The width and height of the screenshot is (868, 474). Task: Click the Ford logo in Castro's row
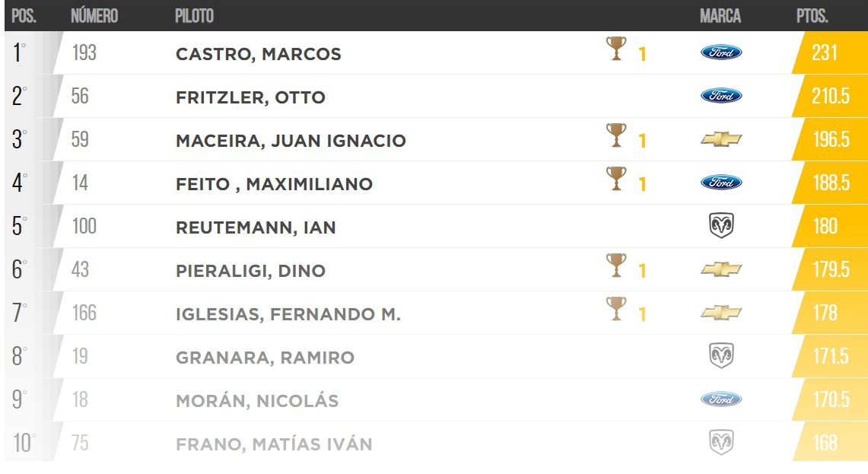720,52
